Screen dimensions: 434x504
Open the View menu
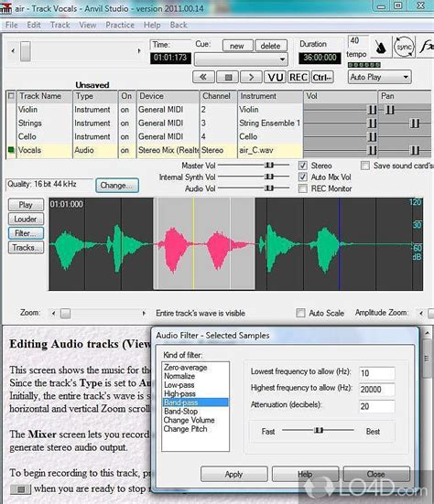pyautogui.click(x=88, y=25)
